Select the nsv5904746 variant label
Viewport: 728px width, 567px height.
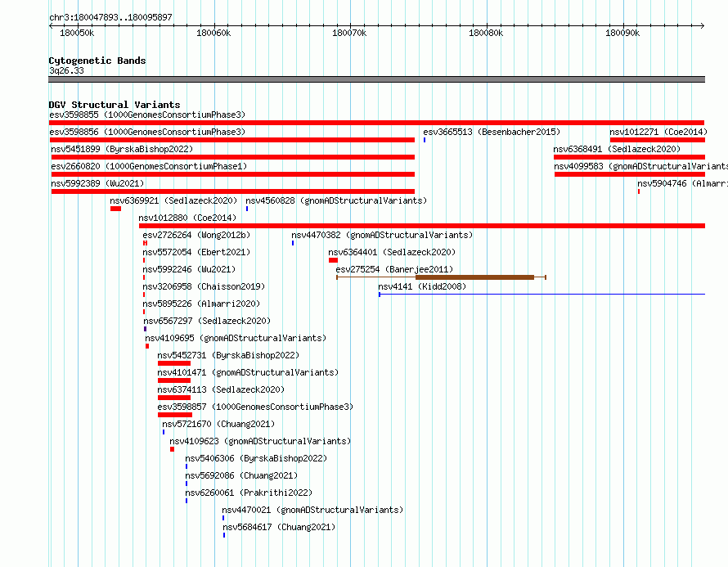pyautogui.click(x=682, y=183)
